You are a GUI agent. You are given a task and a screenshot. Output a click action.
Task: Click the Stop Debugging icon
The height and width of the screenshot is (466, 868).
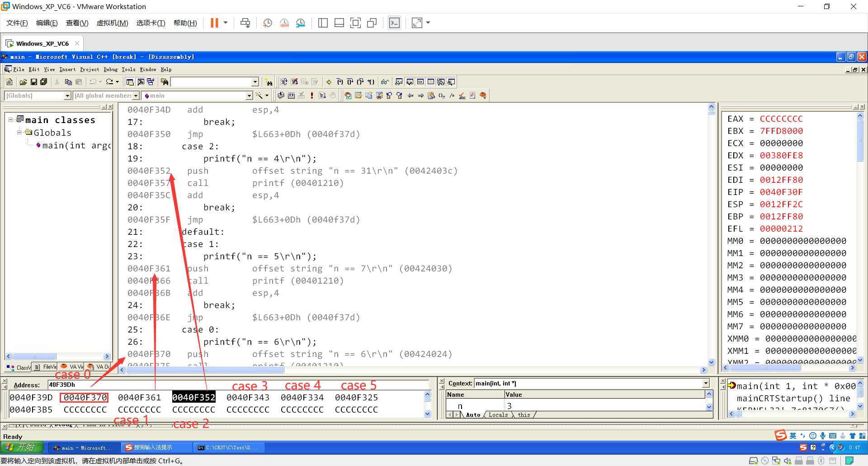click(x=294, y=82)
